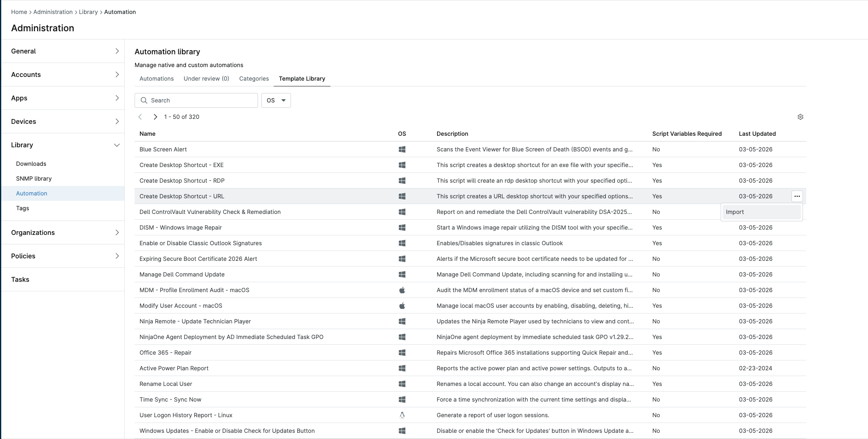868x439 pixels.
Task: Expand General section in sidebar
Action: 63,51
